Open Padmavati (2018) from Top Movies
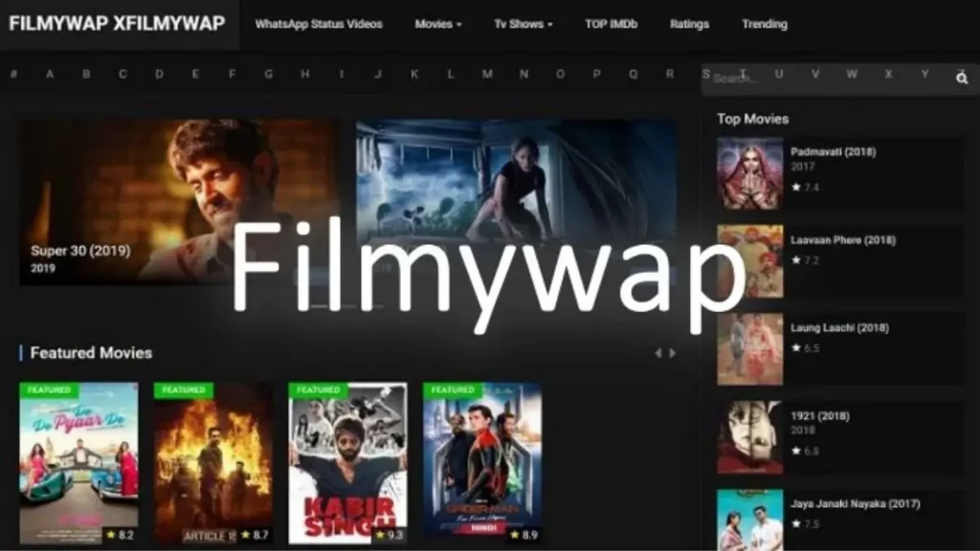This screenshot has height=551, width=980. 833,152
